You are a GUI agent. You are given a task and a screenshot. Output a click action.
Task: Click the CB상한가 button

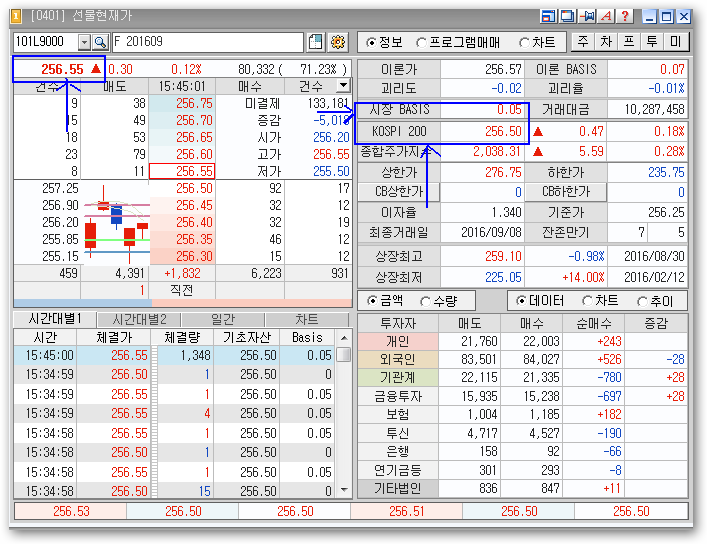pos(399,192)
